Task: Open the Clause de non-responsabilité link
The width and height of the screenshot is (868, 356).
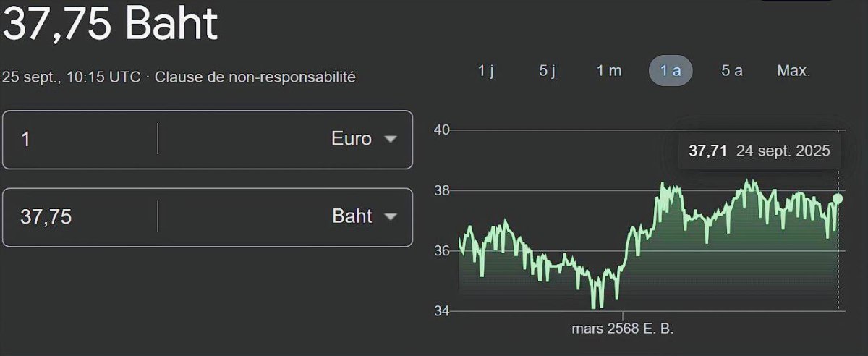Action: pos(255,77)
